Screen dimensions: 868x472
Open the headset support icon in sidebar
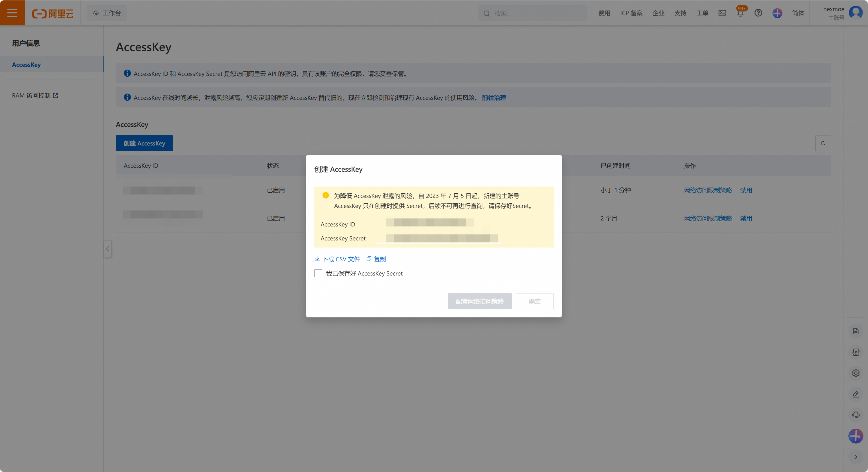click(855, 415)
